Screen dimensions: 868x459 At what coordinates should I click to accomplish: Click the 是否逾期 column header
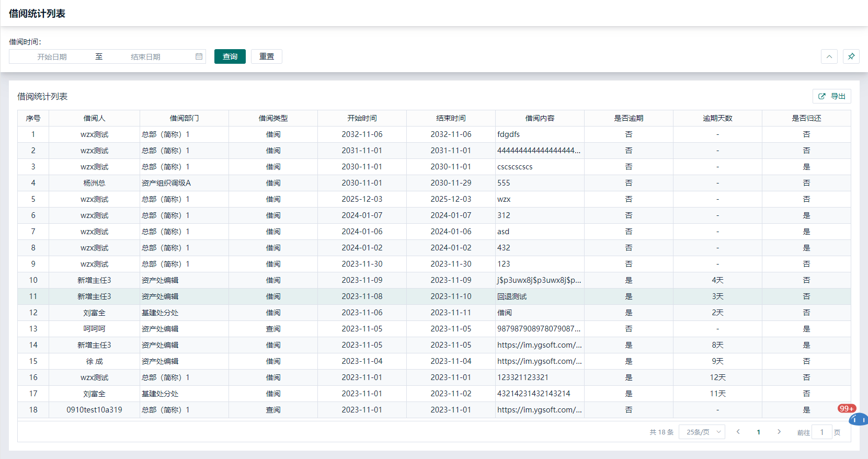point(629,118)
